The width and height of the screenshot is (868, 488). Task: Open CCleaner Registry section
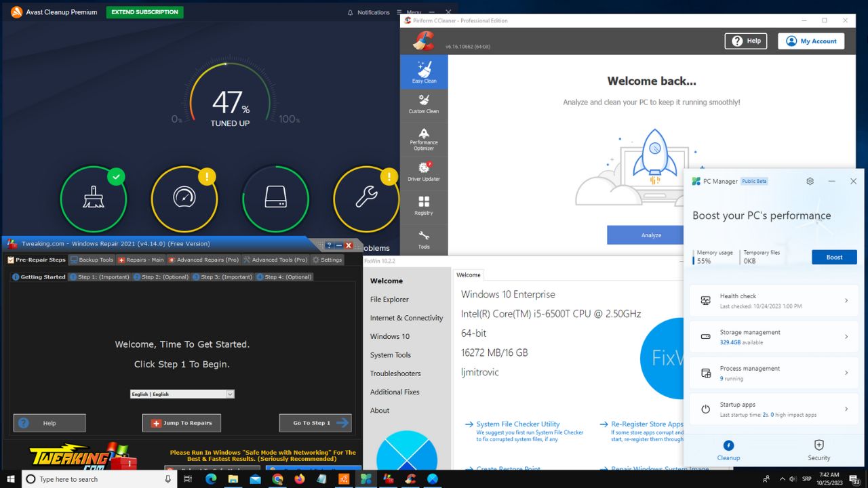pos(424,206)
